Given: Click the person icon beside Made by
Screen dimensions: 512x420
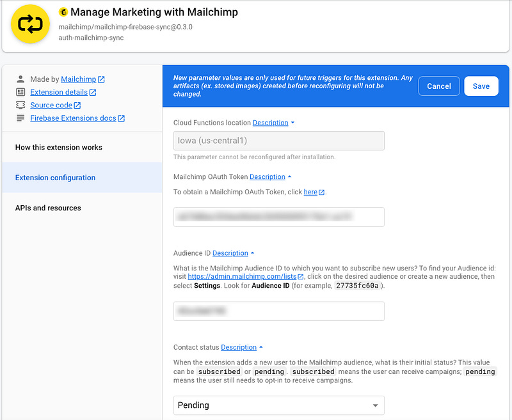Looking at the screenshot, I should click(x=20, y=79).
